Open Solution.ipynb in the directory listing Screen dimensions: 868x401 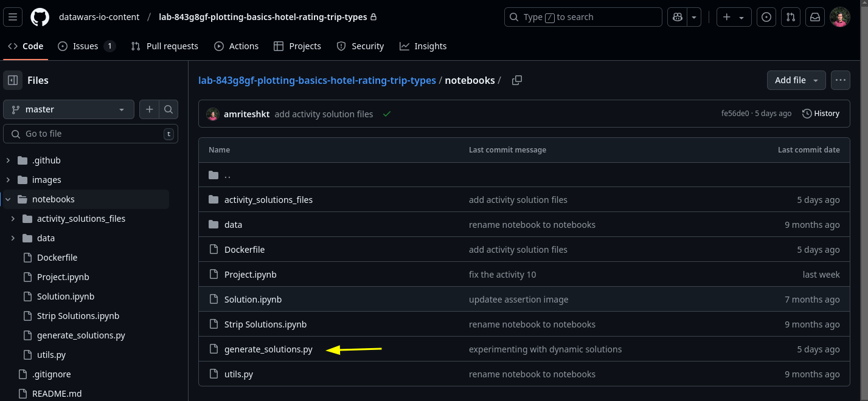(253, 300)
